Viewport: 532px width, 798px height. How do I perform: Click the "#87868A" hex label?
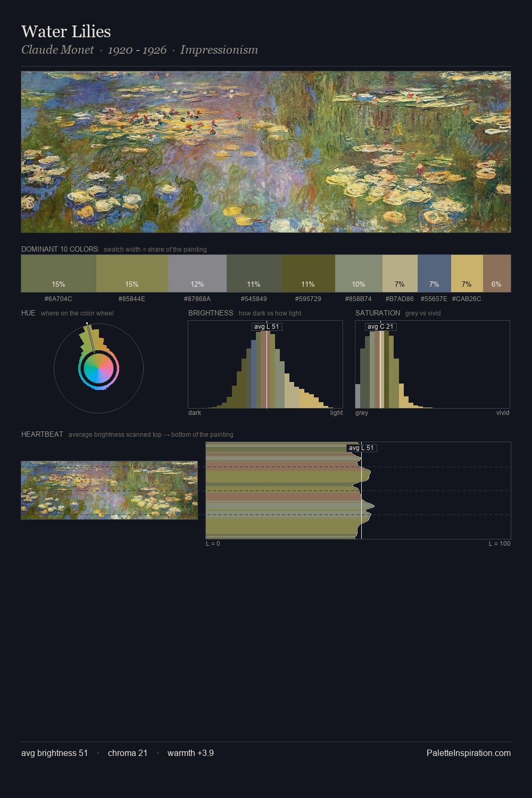click(197, 299)
